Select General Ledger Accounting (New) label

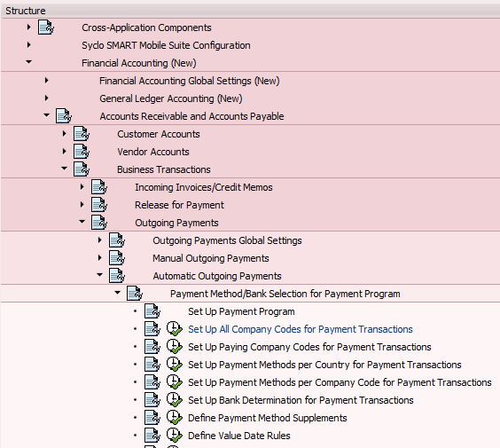coord(170,98)
